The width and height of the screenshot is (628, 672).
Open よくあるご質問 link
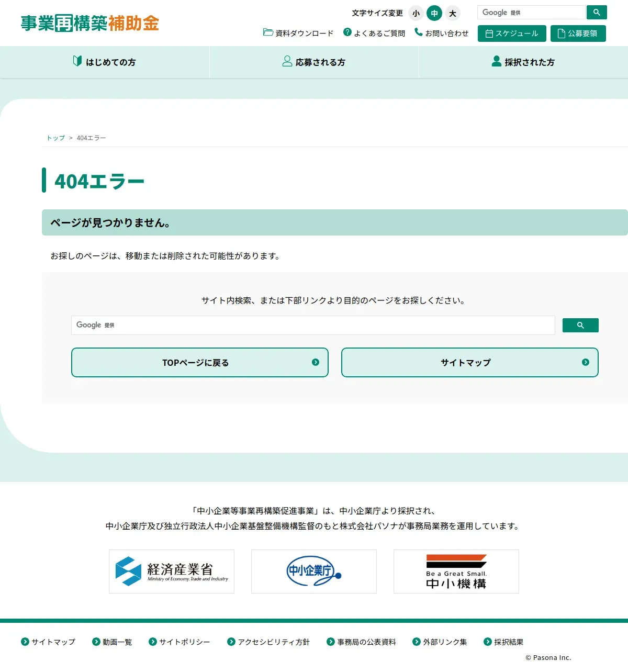tap(379, 33)
